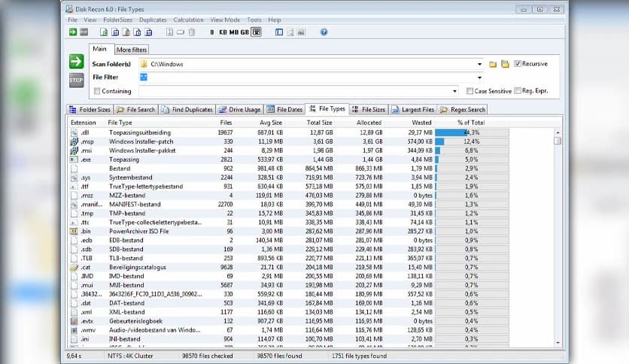Browse for scan folder with first folder icon
The width and height of the screenshot is (629, 364).
pos(493,64)
